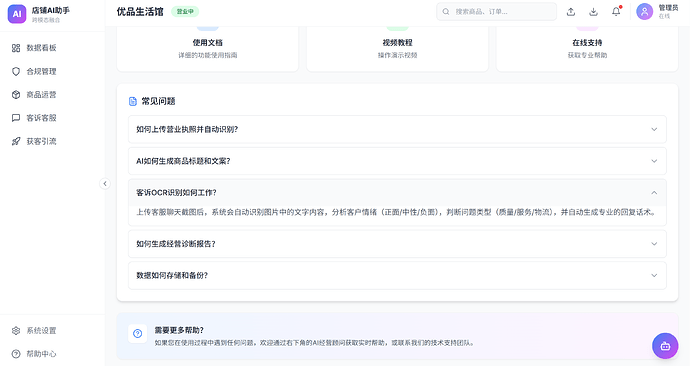Click the 优品生活馆 store title
Screen dimensions: 690x366
coord(140,12)
